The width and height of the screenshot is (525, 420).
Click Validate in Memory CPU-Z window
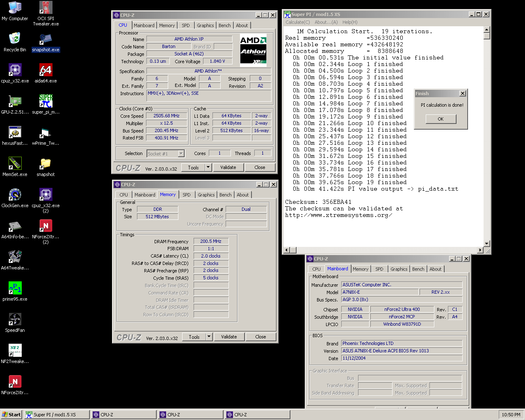tap(229, 337)
